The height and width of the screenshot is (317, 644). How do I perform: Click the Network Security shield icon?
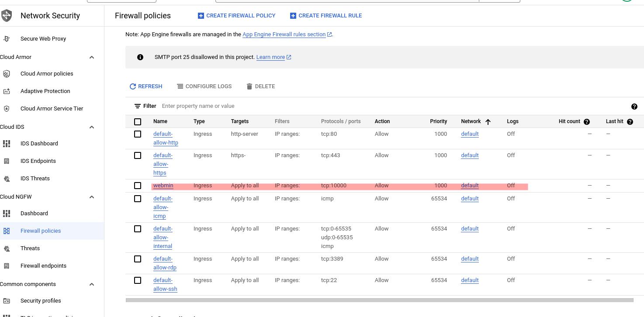7,16
